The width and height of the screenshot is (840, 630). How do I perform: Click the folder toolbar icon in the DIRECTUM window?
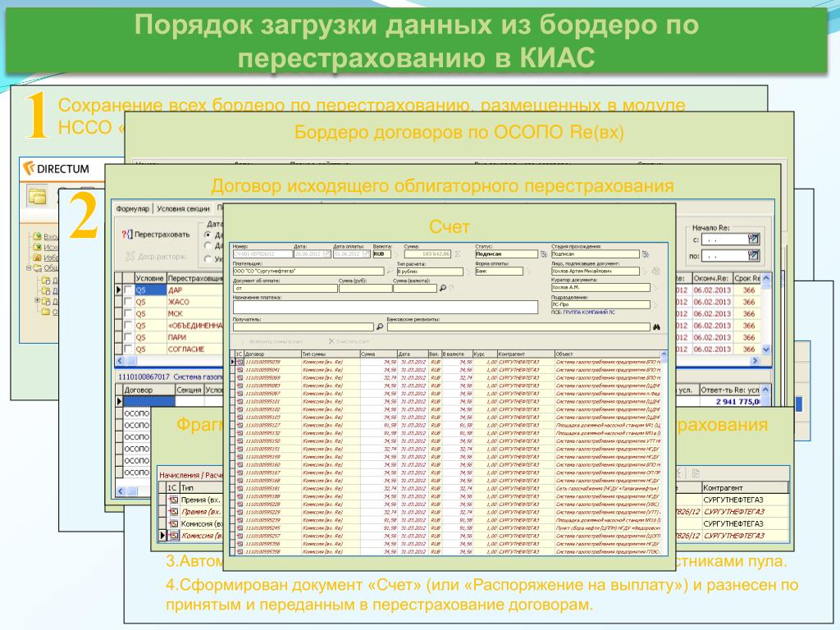click(x=37, y=197)
